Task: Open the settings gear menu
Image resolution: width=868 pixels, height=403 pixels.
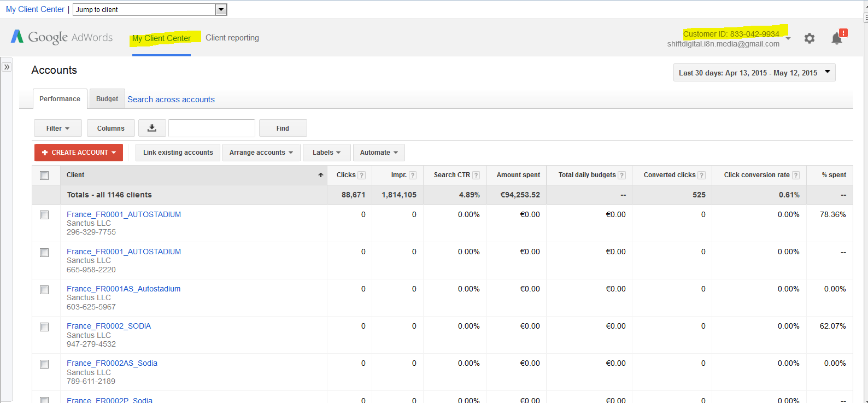Action: (x=810, y=38)
